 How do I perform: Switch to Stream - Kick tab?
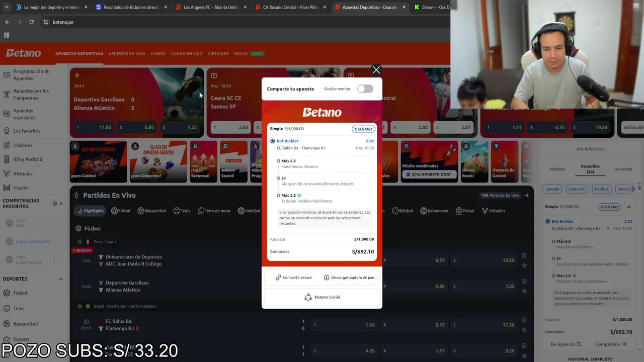433,7
